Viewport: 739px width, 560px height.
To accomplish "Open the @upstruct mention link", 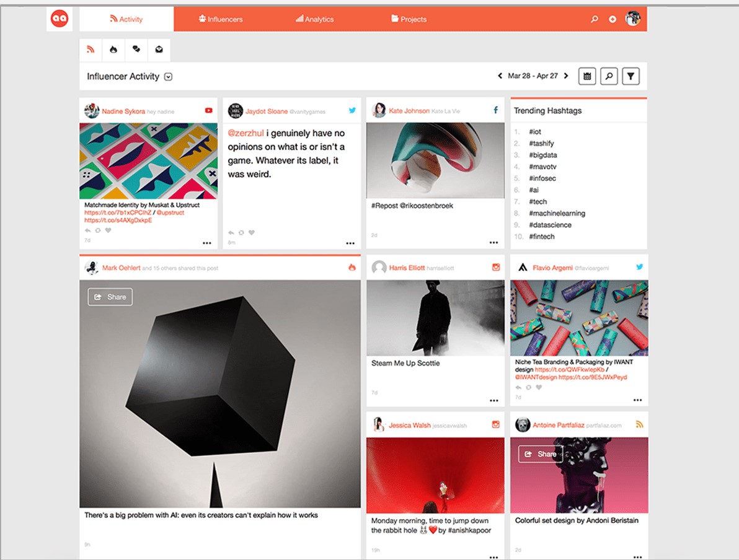I will [170, 213].
